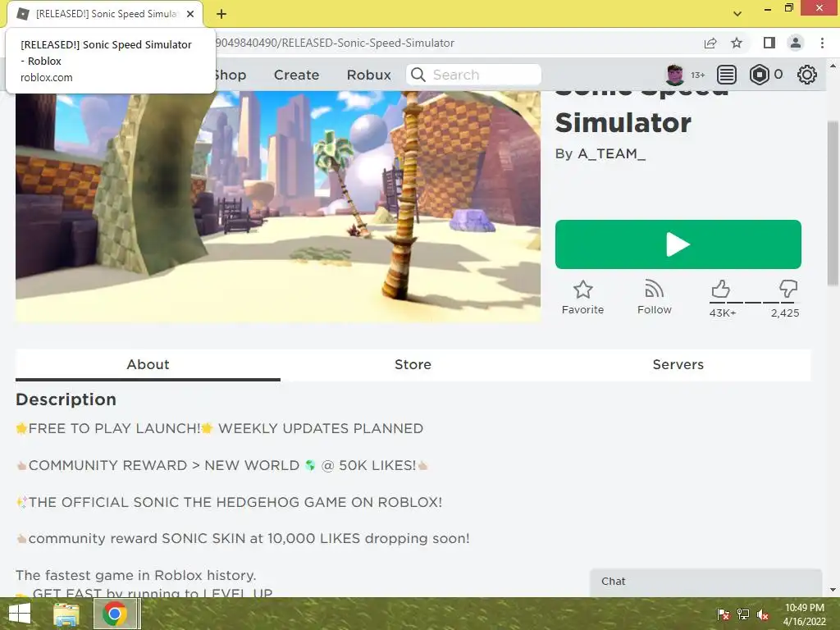840x630 pixels.
Task: Click the 'FREE TO PLAY LAUNCH!' line
Action: point(220,428)
